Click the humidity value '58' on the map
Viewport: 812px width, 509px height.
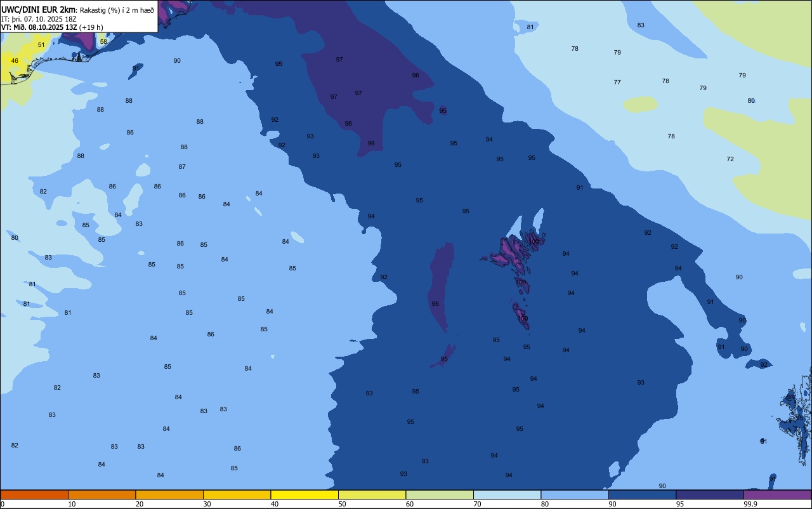103,42
